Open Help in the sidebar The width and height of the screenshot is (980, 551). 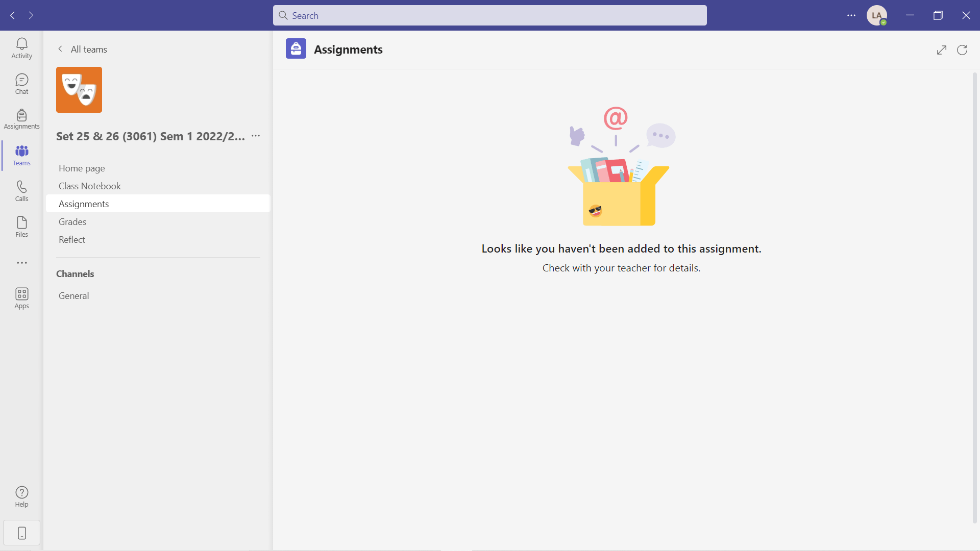click(x=21, y=496)
